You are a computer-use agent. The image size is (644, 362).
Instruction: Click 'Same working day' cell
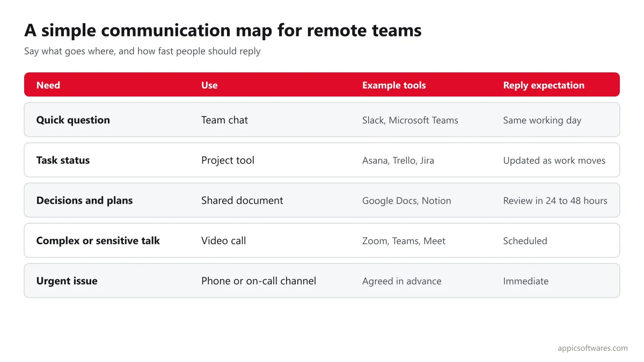coord(542,120)
